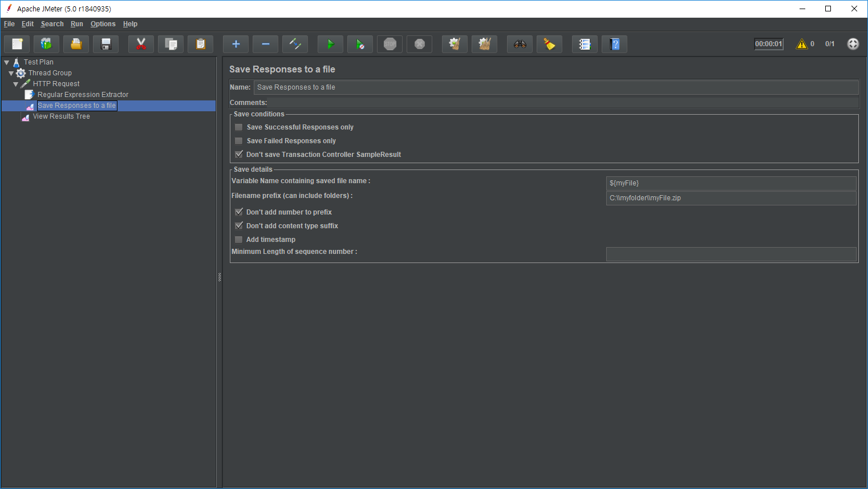Click Start no pauses icon
The width and height of the screenshot is (868, 489).
pyautogui.click(x=360, y=44)
